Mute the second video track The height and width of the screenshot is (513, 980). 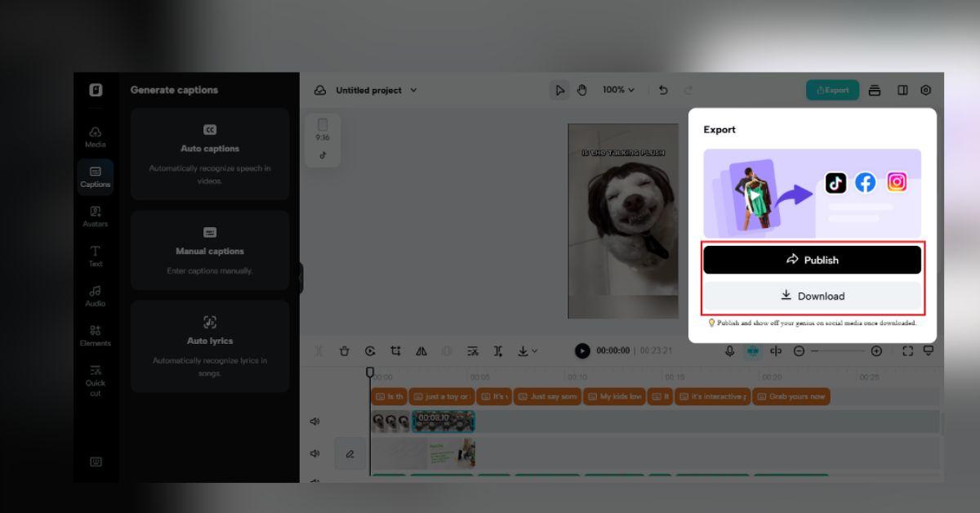click(x=315, y=453)
